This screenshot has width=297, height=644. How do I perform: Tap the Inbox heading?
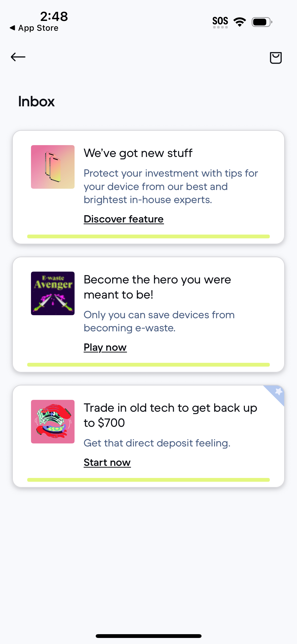point(36,102)
